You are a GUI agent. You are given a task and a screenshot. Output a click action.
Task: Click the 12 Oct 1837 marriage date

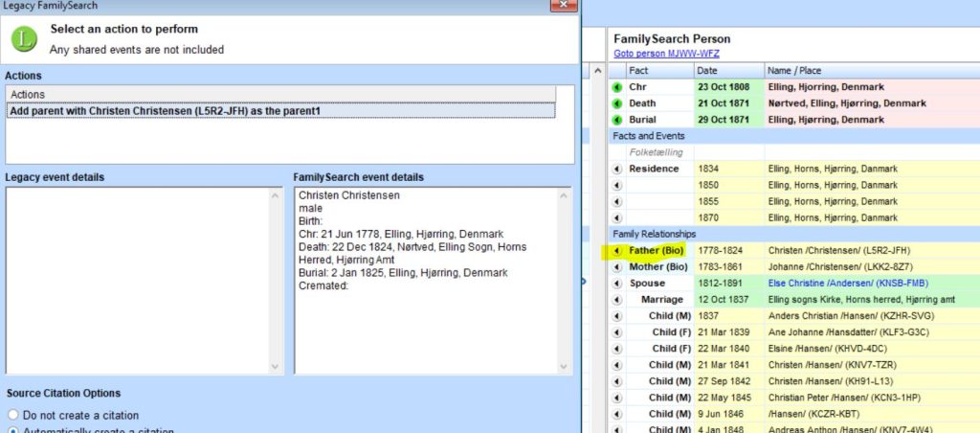[724, 300]
